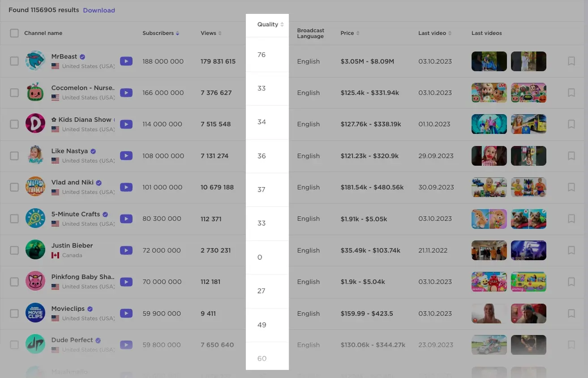Viewport: 588px width, 378px height.
Task: Open YouTube icon beside Vlad and Niki
Action: click(126, 187)
